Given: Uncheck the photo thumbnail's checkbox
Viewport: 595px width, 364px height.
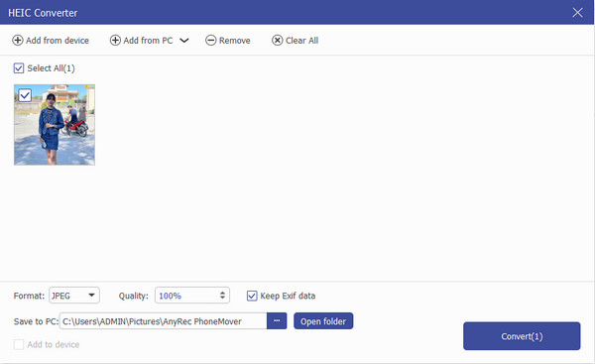Looking at the screenshot, I should (25, 95).
